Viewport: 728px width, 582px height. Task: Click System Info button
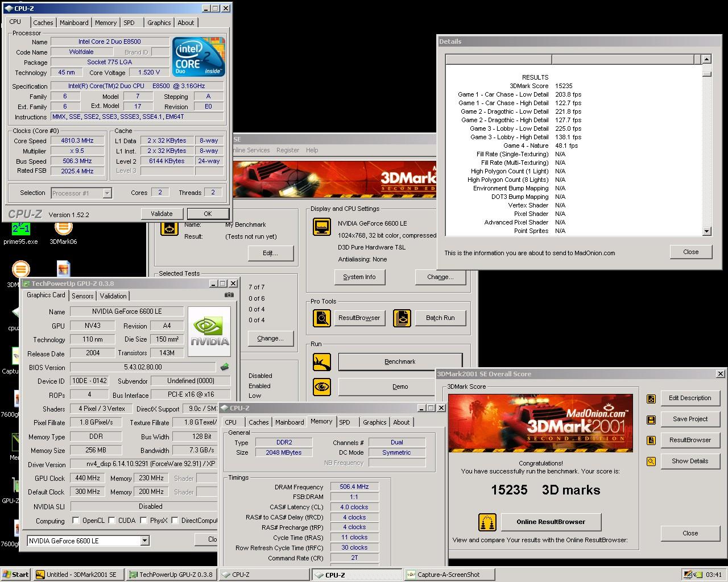pos(359,277)
